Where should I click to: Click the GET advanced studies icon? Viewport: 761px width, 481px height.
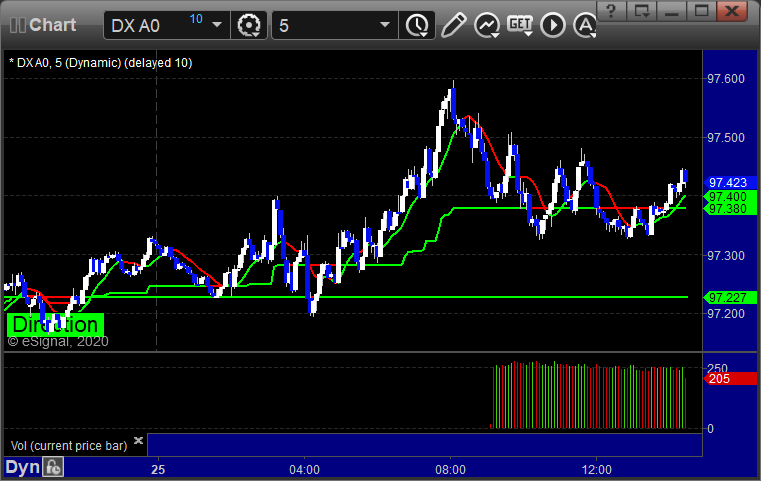point(520,25)
